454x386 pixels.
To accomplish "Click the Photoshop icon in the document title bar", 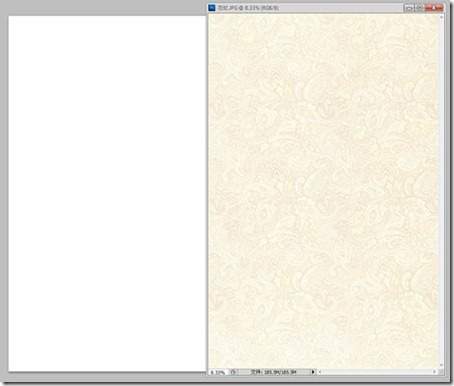I will [212, 7].
